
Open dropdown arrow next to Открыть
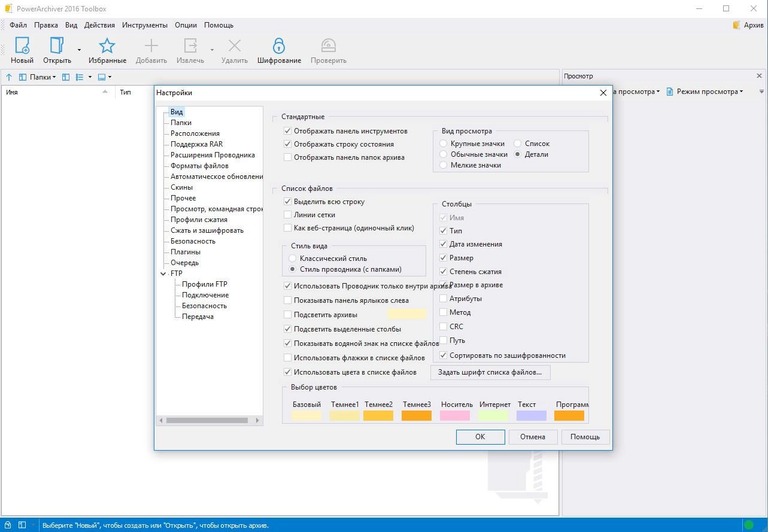pyautogui.click(x=79, y=50)
